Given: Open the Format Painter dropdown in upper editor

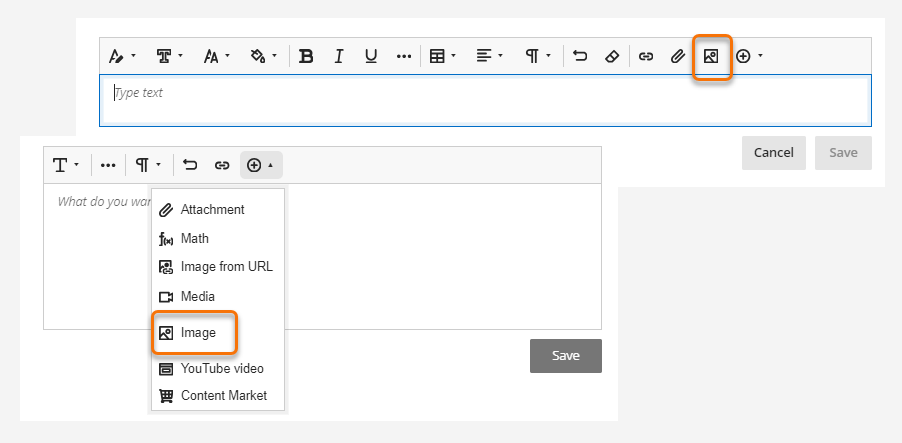Looking at the screenshot, I should pyautogui.click(x=122, y=56).
